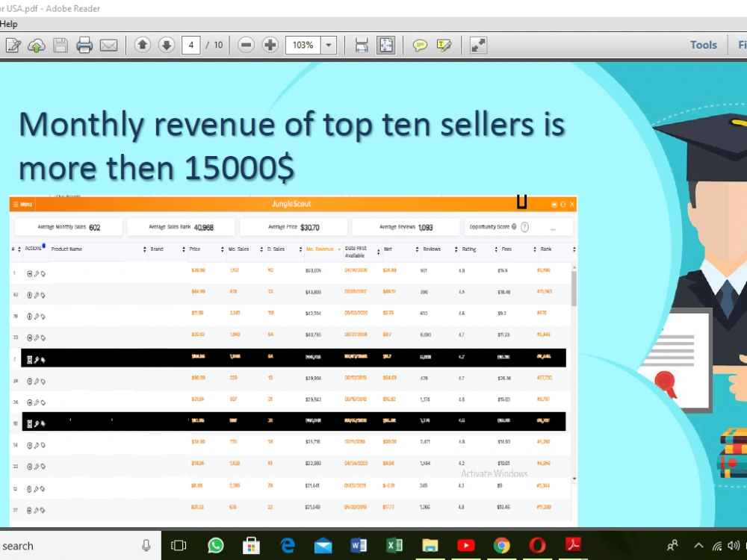Click the Mo. Revenue column header
Image resolution: width=747 pixels, height=560 pixels.
point(320,249)
